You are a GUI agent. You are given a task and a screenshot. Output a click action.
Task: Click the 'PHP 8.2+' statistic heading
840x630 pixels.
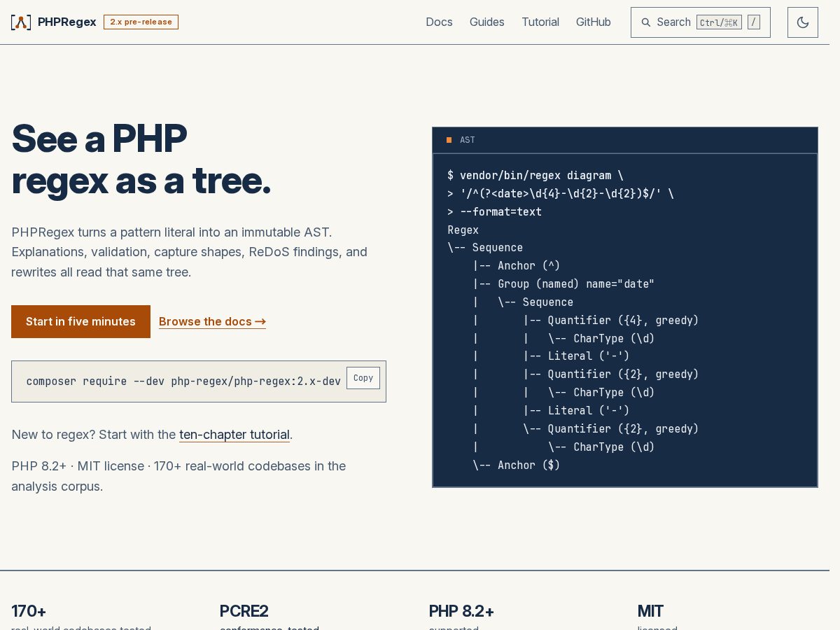462,611
